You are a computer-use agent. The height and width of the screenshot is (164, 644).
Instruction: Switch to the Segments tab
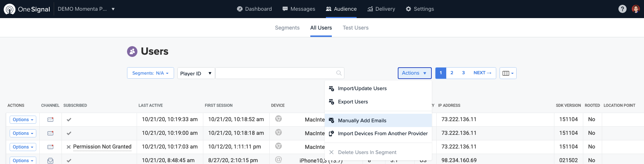click(287, 28)
